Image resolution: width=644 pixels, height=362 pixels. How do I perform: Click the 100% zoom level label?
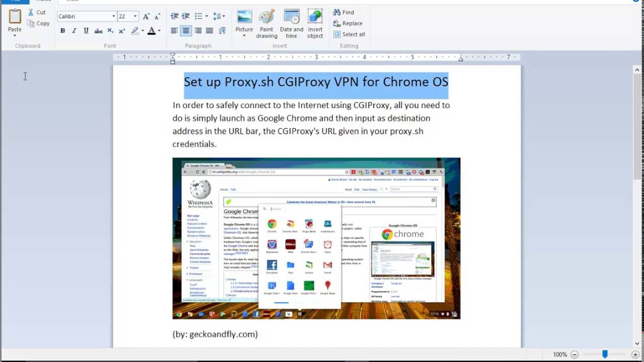[x=560, y=354]
